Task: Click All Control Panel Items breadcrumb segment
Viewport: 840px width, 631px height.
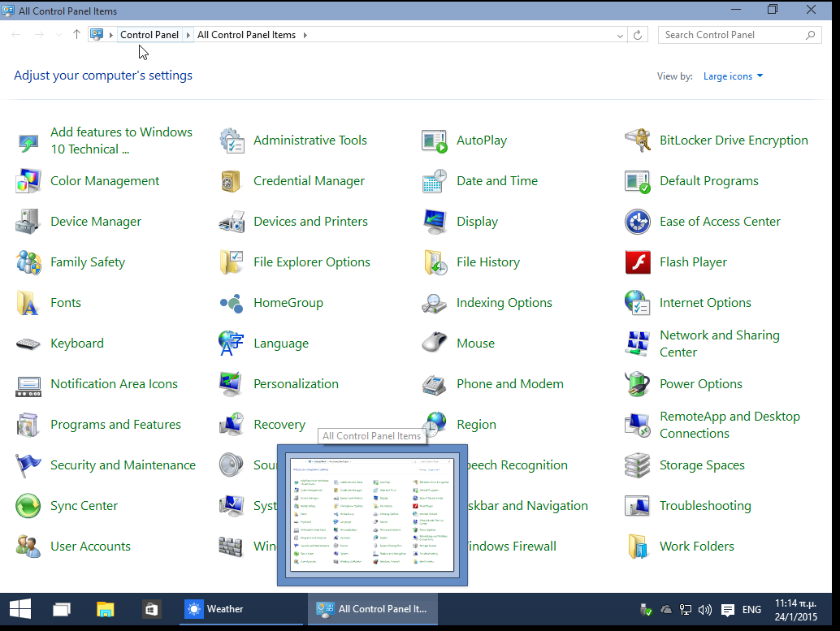Action: (246, 35)
